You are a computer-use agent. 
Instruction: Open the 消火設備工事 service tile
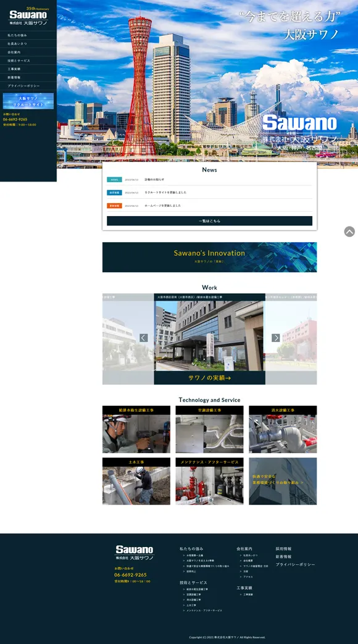click(x=283, y=429)
